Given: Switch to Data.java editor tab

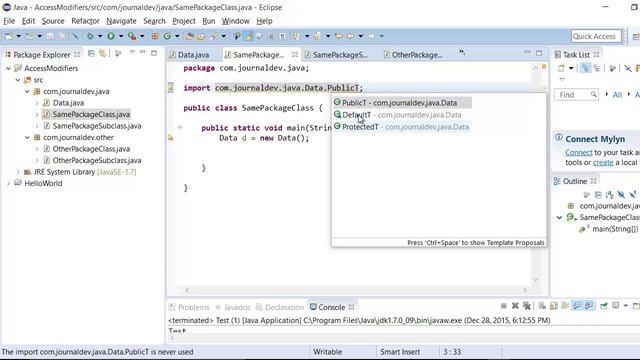Looking at the screenshot, I should [x=193, y=55].
